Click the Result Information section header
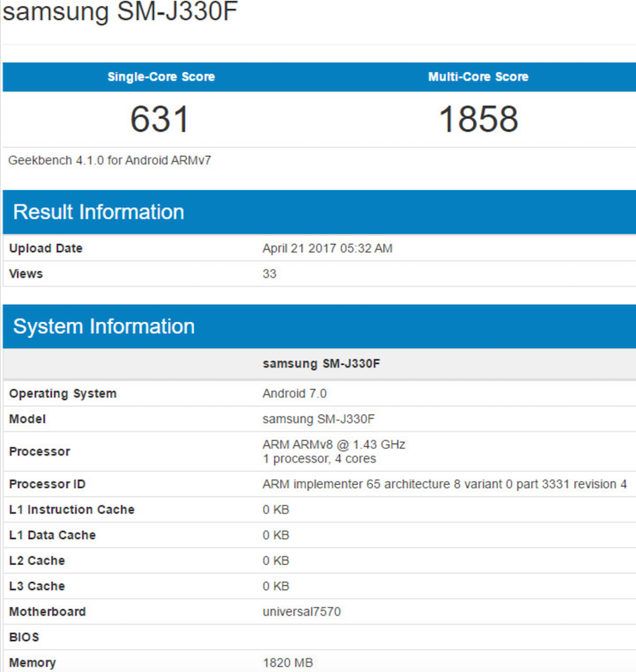636x672 pixels. [x=99, y=212]
